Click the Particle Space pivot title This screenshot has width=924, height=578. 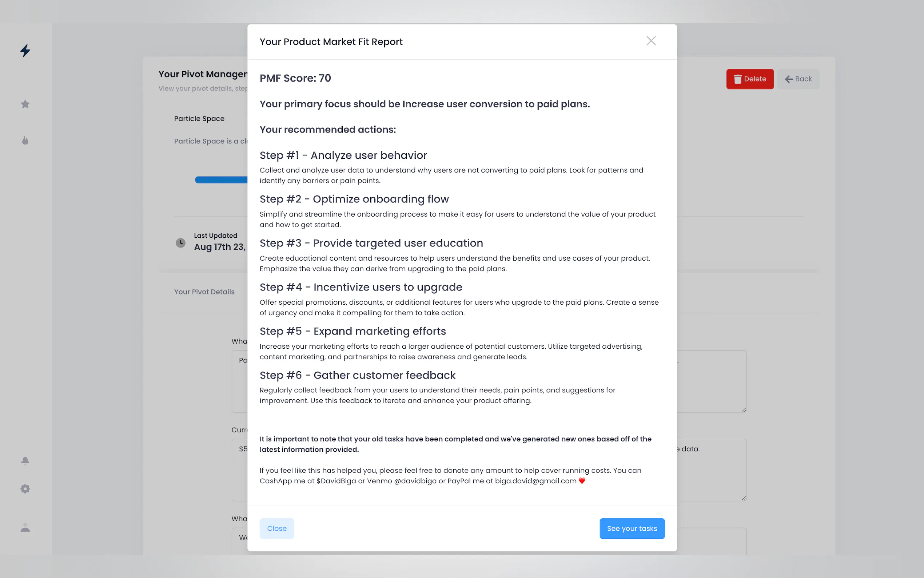tap(199, 119)
